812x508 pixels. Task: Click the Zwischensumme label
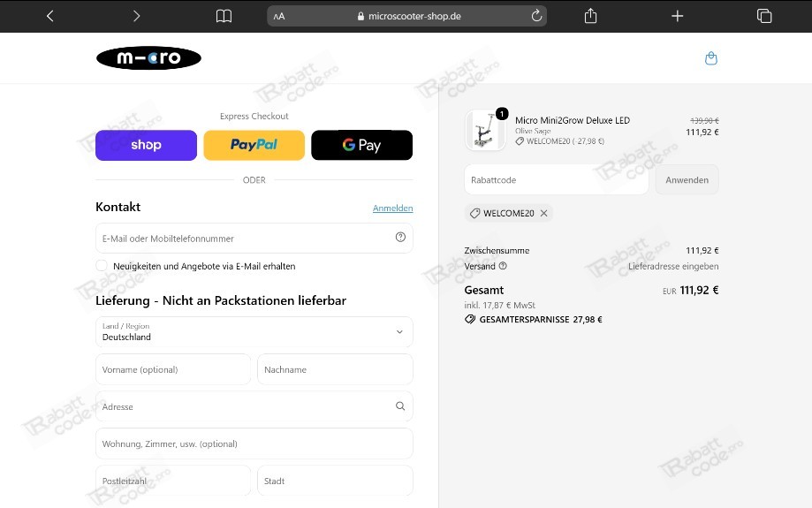[x=497, y=251]
